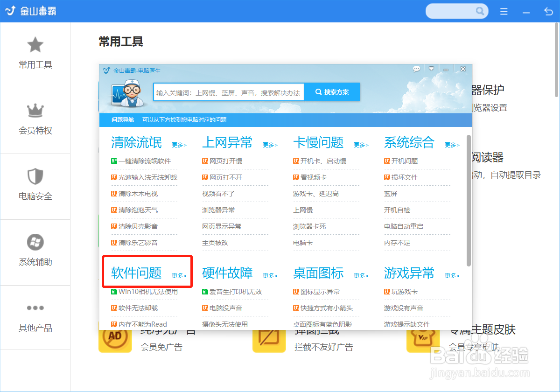Select 主页被改
This screenshot has height=392, width=560.
[x=215, y=243]
